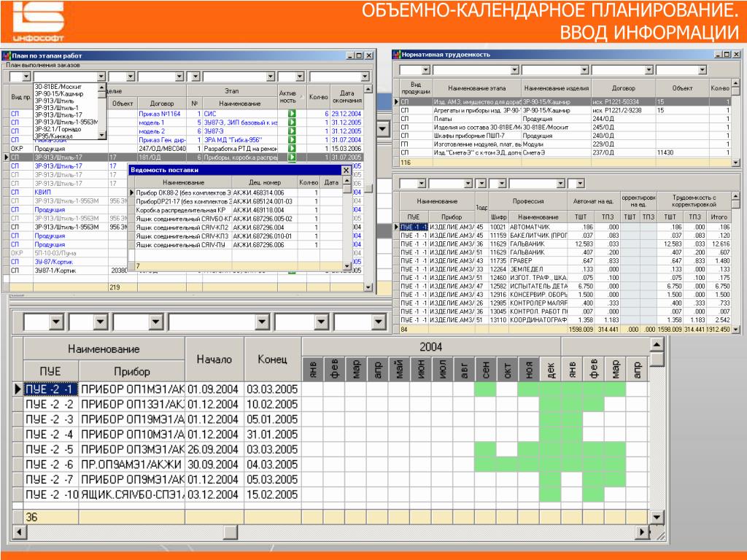
Task: Click the План по этапам работ window icon
Action: (7, 55)
